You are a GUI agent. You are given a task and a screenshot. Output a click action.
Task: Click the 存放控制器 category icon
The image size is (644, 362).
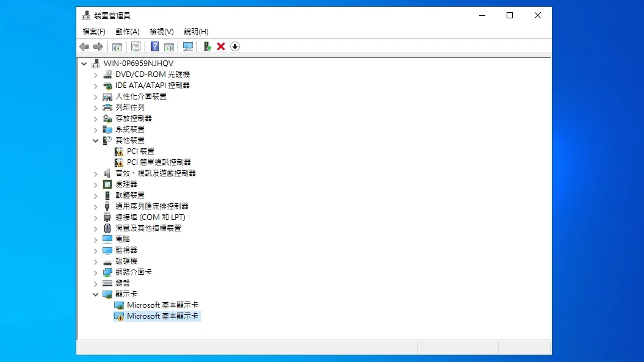pos(107,118)
